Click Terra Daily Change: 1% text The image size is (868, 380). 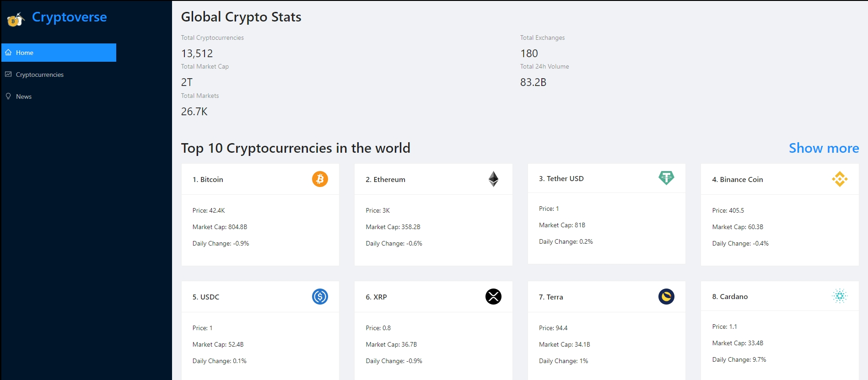(x=563, y=361)
